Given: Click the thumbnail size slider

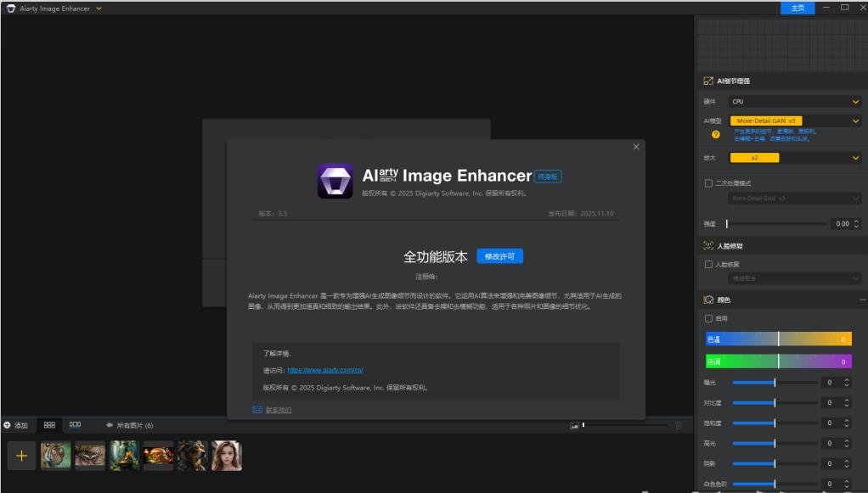Looking at the screenshot, I should click(624, 425).
